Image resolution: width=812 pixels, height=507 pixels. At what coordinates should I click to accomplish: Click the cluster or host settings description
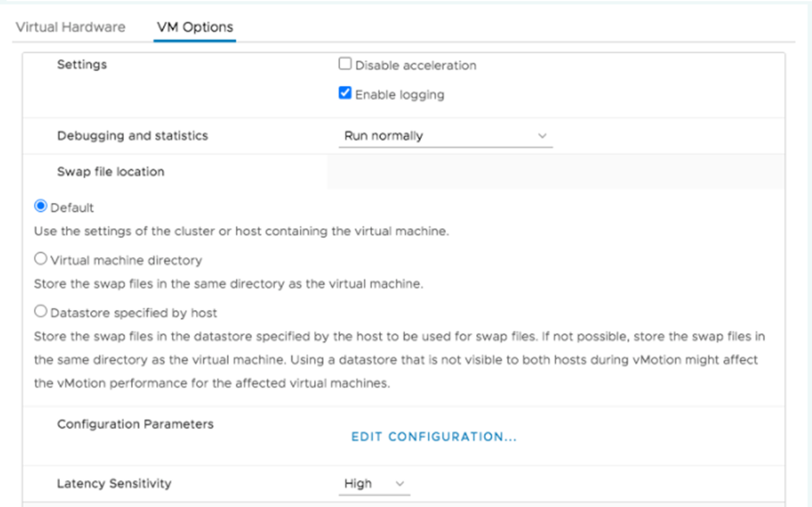pyautogui.click(x=241, y=232)
